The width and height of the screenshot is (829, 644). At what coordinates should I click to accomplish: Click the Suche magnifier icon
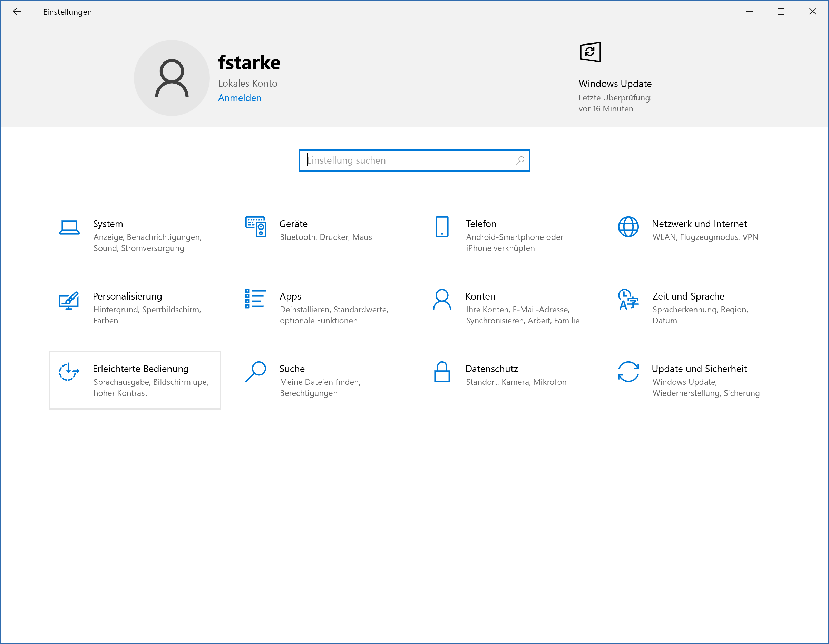pos(255,371)
